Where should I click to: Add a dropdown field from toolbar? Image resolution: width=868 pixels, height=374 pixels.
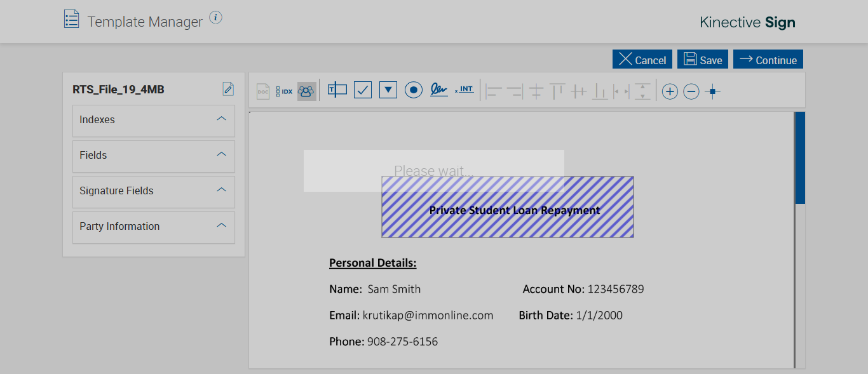(x=388, y=90)
